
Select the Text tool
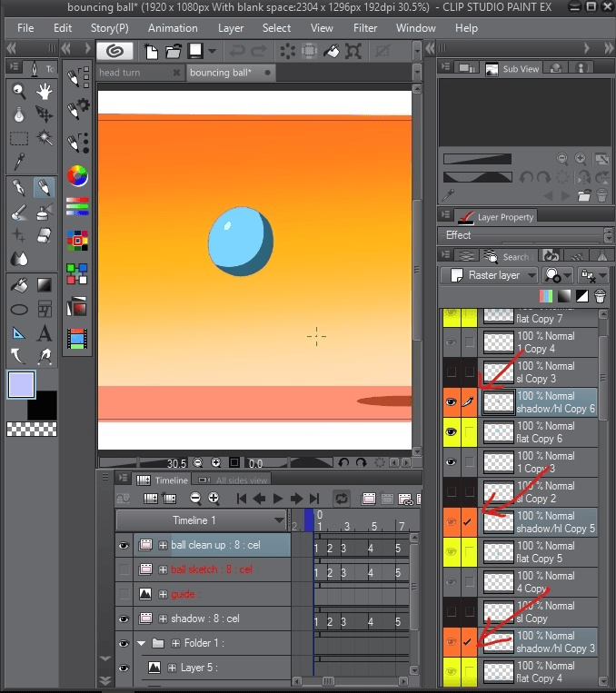pyautogui.click(x=44, y=333)
